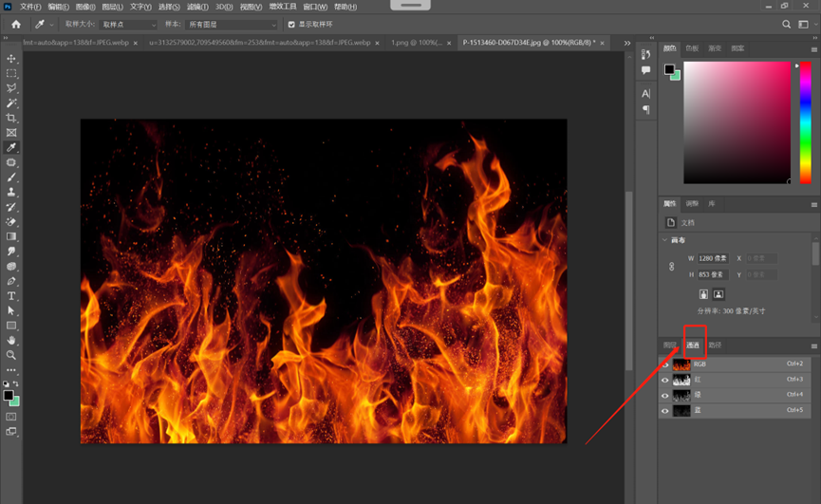Select the Move tool

11,58
